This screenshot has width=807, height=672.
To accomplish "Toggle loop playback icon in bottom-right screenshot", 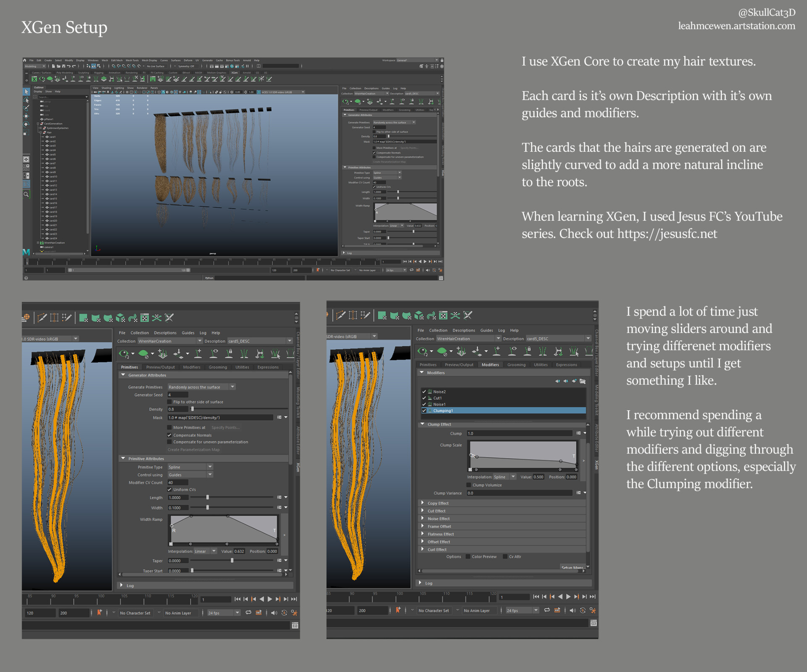I will (x=546, y=610).
